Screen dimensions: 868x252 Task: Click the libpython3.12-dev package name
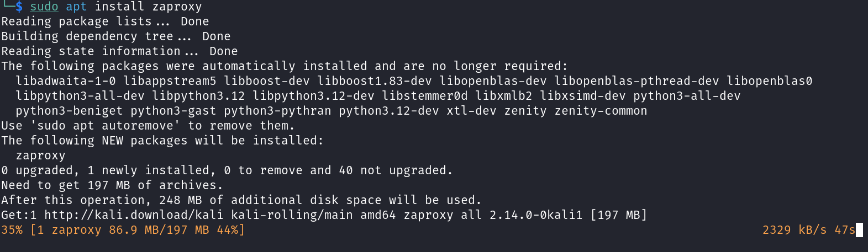(x=313, y=96)
